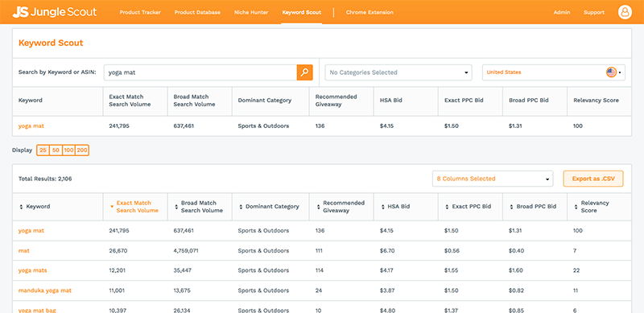Click the keyword search input field
Screen dimensions: 644x313
(x=200, y=72)
